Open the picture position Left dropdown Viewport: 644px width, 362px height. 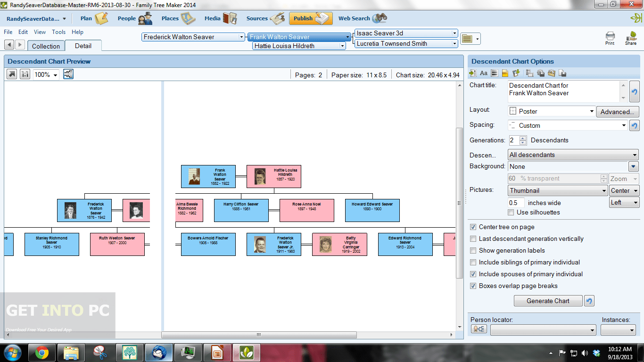coord(624,202)
